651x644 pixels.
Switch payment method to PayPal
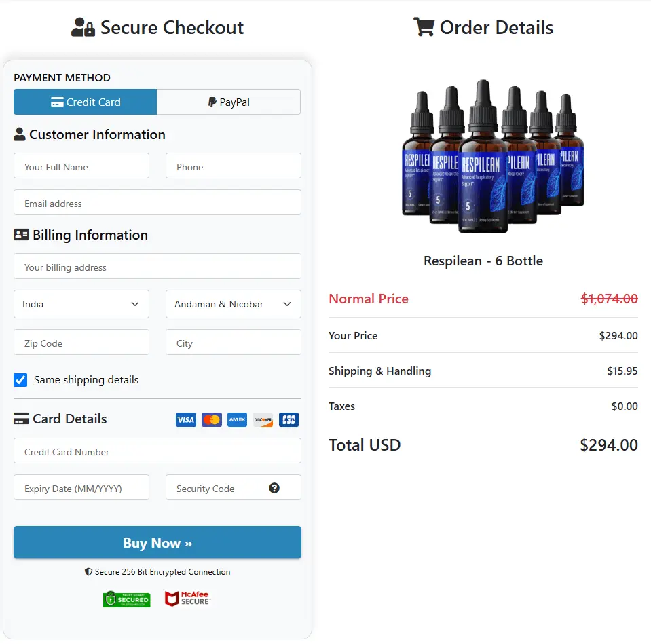coord(229,102)
